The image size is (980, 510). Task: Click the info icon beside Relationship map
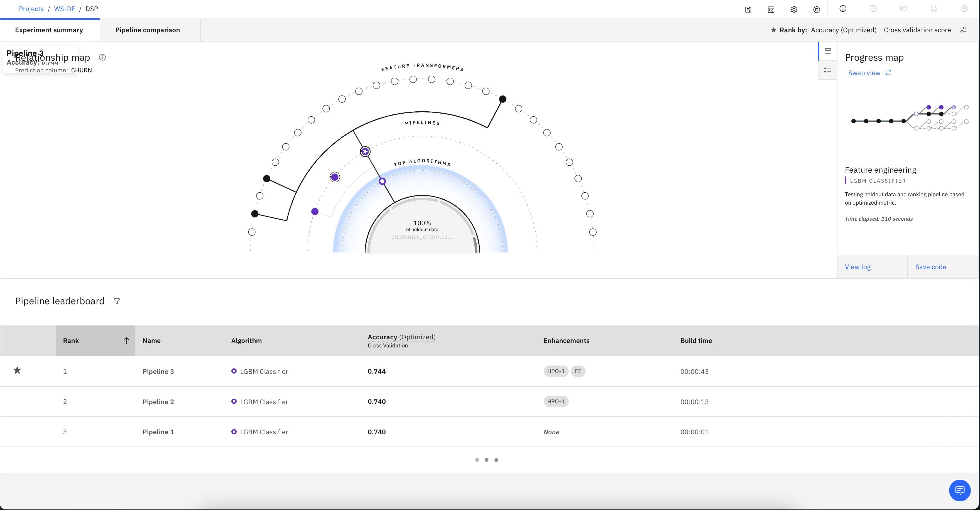coord(102,57)
